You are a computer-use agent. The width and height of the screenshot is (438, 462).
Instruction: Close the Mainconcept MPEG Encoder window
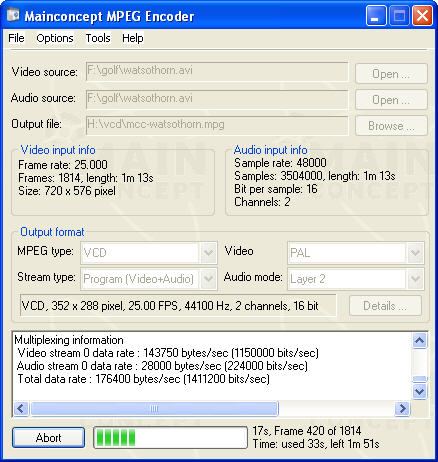(x=422, y=16)
